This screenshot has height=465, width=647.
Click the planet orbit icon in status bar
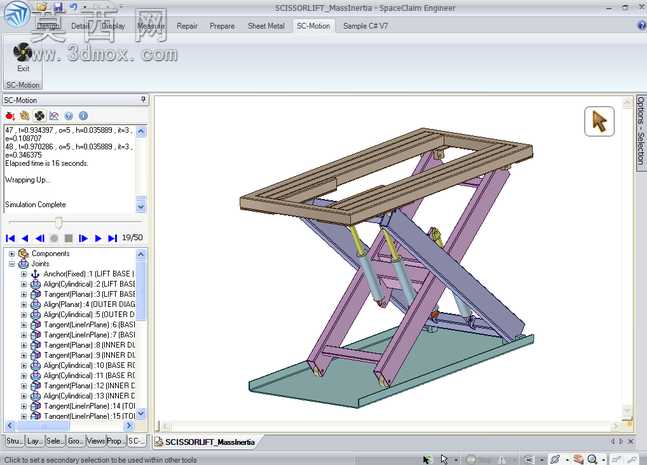click(x=555, y=459)
